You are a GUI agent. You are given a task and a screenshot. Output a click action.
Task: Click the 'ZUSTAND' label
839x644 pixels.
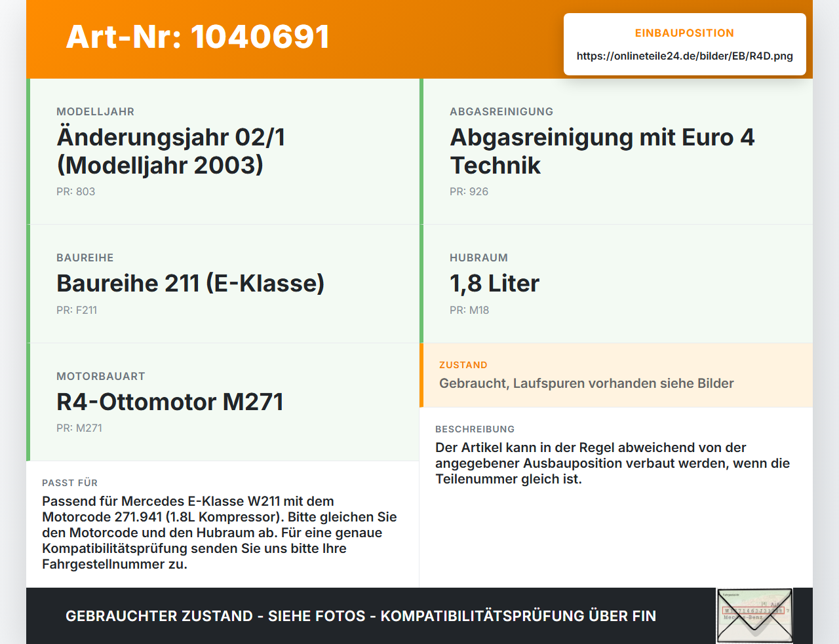pos(463,365)
